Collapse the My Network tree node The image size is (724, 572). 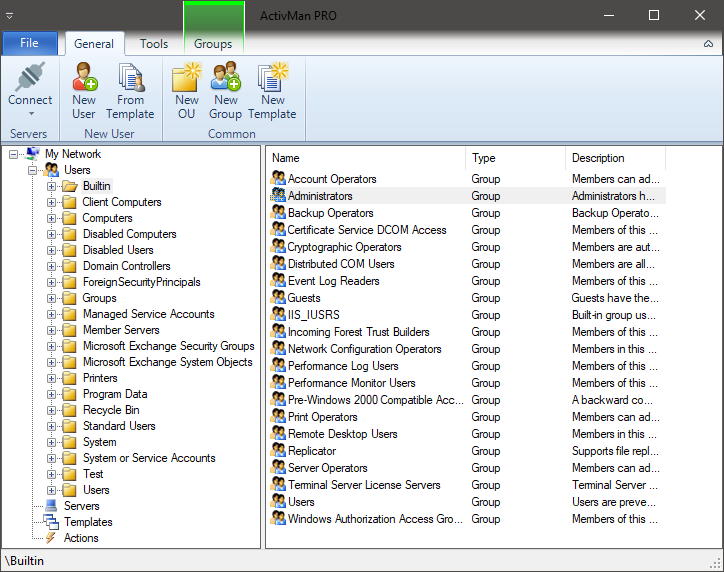point(13,154)
